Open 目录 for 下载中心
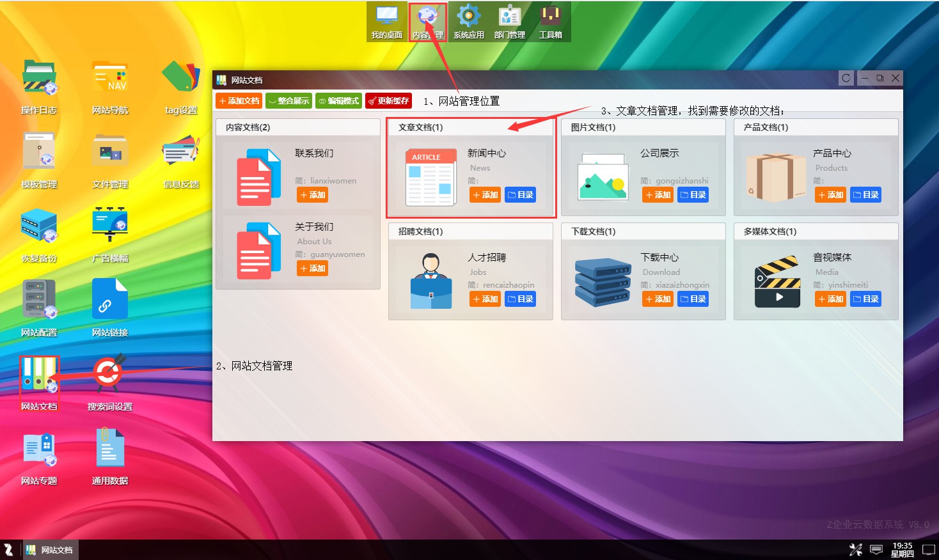This screenshot has height=560, width=939. [x=693, y=299]
